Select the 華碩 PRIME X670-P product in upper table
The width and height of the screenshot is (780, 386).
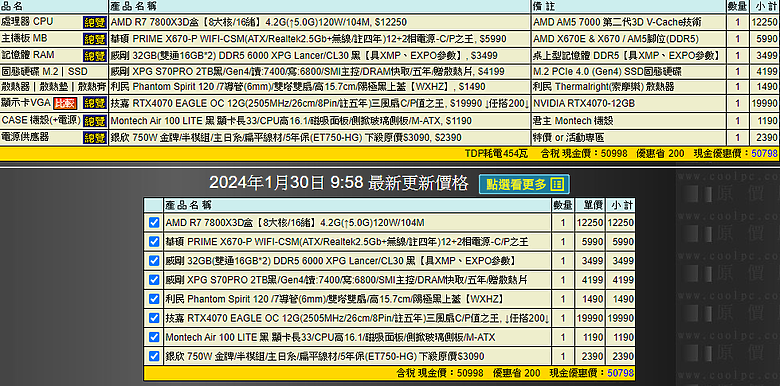click(x=308, y=39)
